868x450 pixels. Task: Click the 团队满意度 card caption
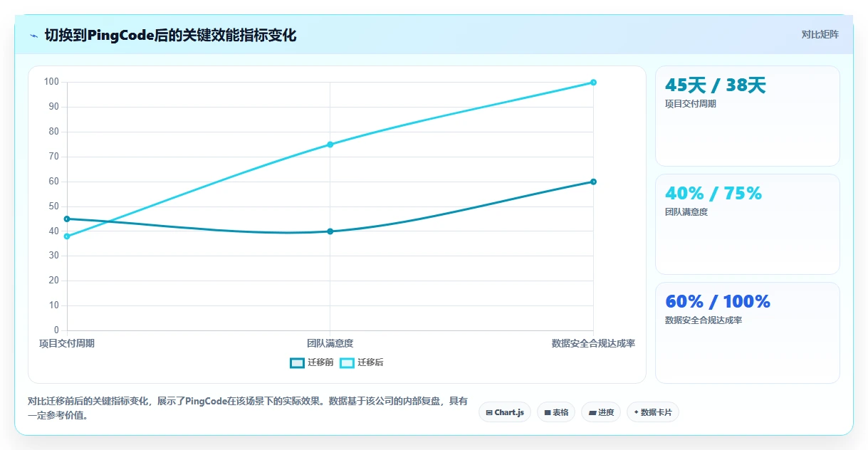[x=686, y=212]
